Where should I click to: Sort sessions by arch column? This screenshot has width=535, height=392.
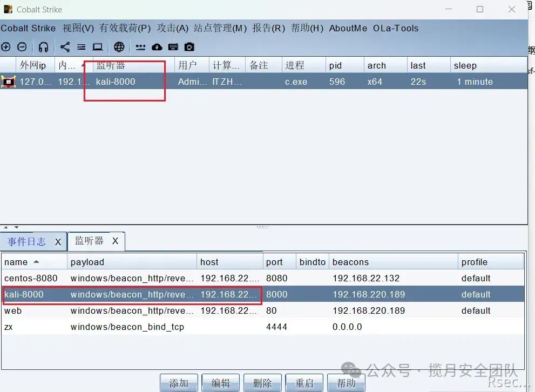pyautogui.click(x=385, y=65)
